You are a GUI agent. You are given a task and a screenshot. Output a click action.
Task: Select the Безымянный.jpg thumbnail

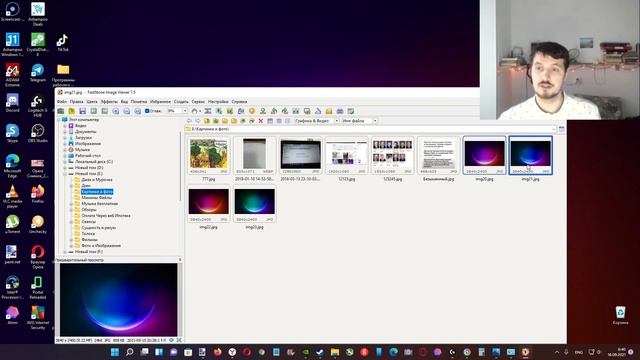coord(438,156)
